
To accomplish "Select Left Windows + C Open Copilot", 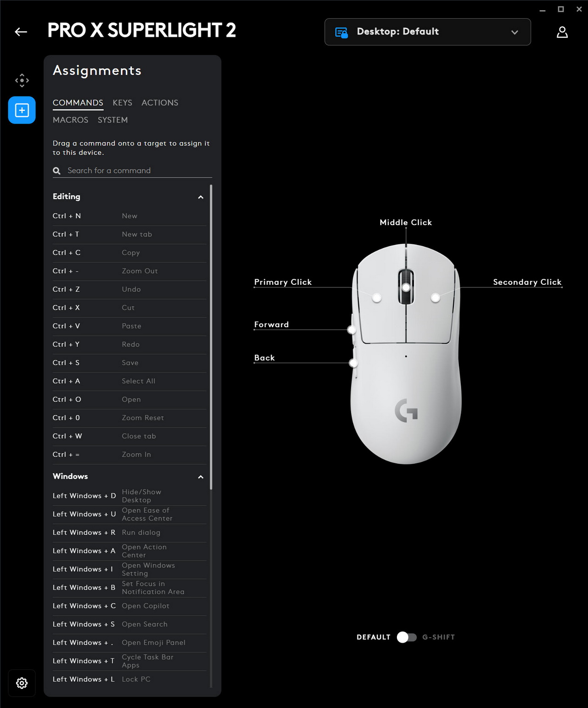I will pyautogui.click(x=130, y=606).
